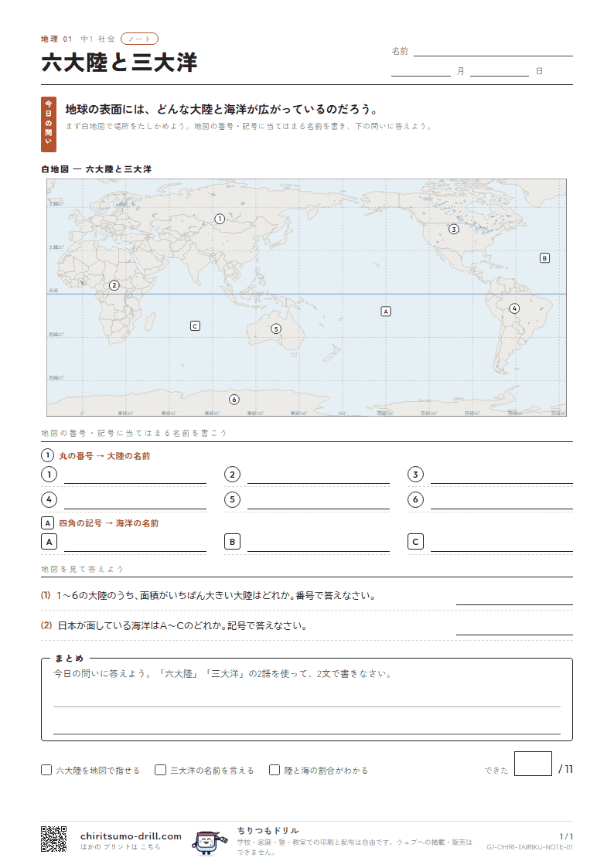Screen dimensions: 614x868
Task: Click square marker C on the map
Action: tap(195, 325)
